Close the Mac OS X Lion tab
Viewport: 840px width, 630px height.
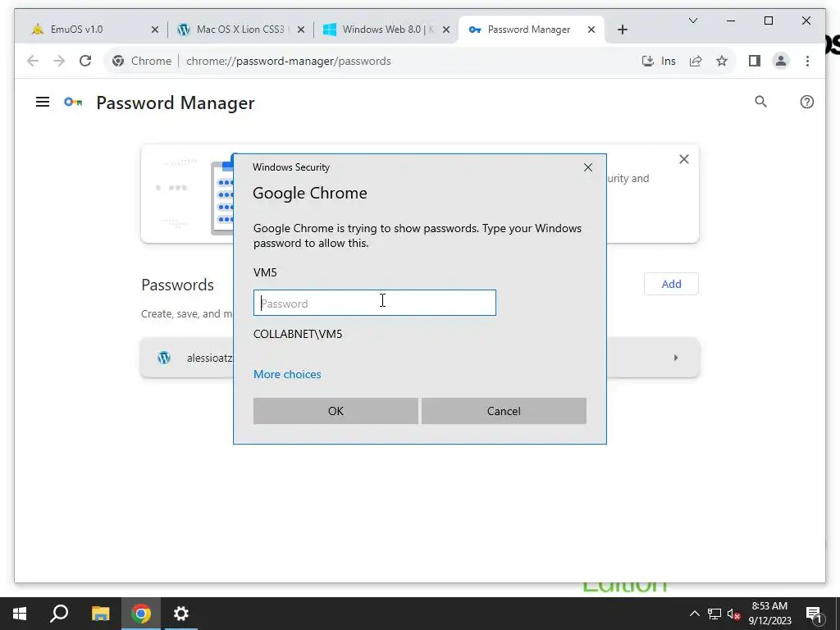click(x=301, y=30)
